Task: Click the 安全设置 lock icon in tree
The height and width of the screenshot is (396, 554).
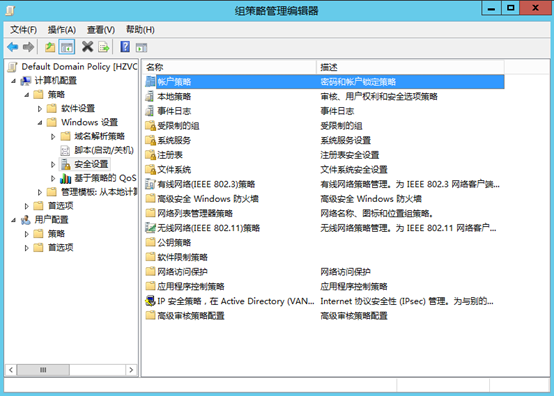Action: click(65, 164)
